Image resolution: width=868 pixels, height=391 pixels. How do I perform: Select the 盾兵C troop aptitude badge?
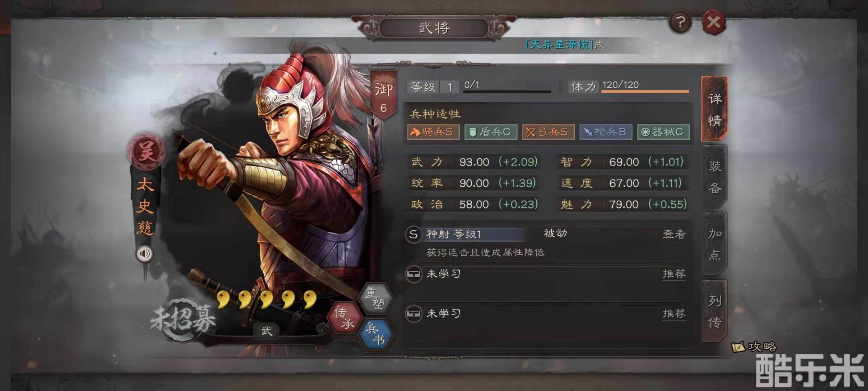tap(491, 132)
